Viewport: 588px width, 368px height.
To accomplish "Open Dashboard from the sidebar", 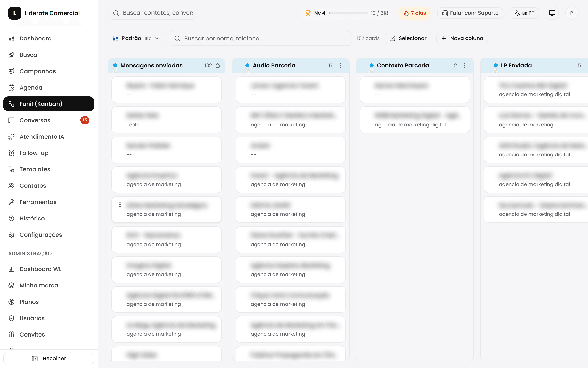I will tap(49, 38).
